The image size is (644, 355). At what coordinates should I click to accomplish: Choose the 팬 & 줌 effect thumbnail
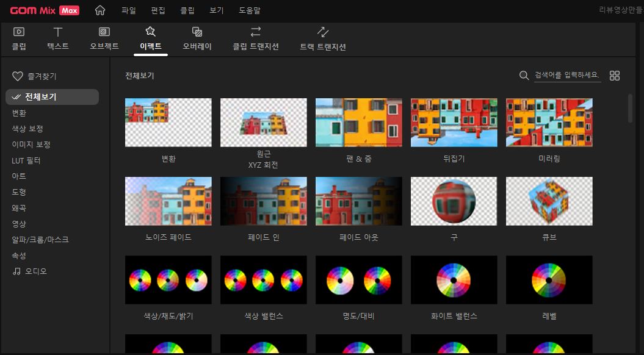[359, 123]
